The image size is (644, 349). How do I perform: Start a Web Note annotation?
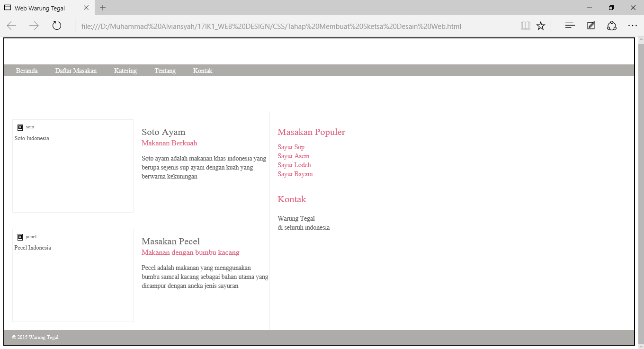click(591, 26)
